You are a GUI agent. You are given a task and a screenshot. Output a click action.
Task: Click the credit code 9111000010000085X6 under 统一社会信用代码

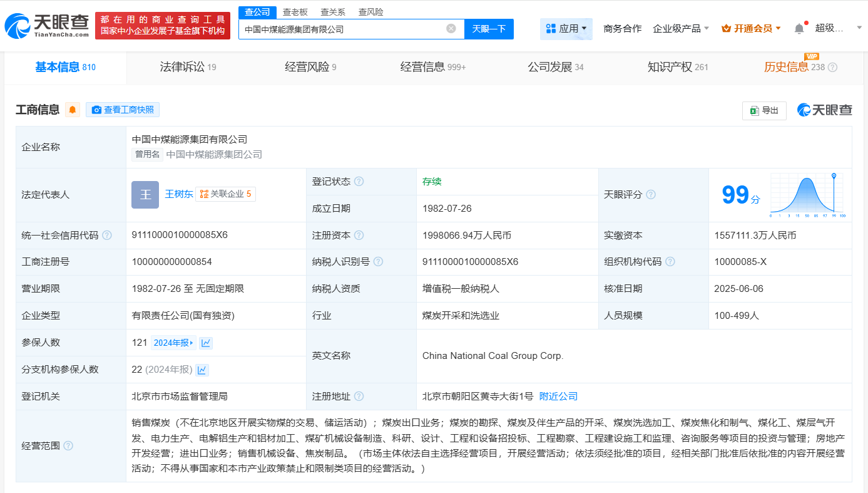pos(180,235)
